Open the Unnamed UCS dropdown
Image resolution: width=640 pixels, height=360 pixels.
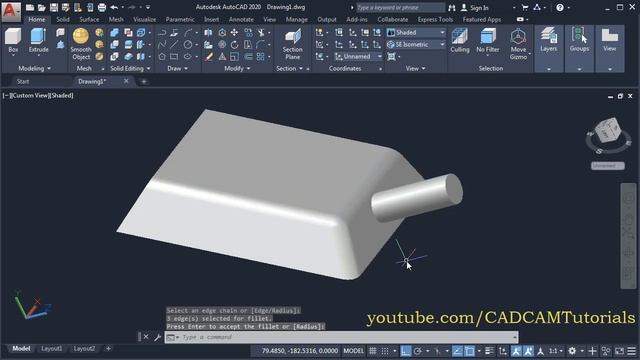[358, 56]
